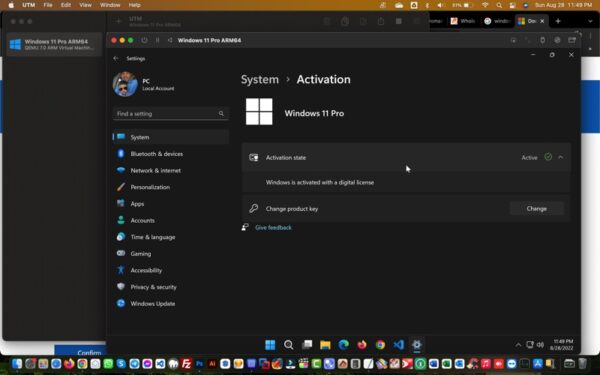Open Adobe Illustrator from the macOS Dock
600x375 pixels.
click(212, 364)
